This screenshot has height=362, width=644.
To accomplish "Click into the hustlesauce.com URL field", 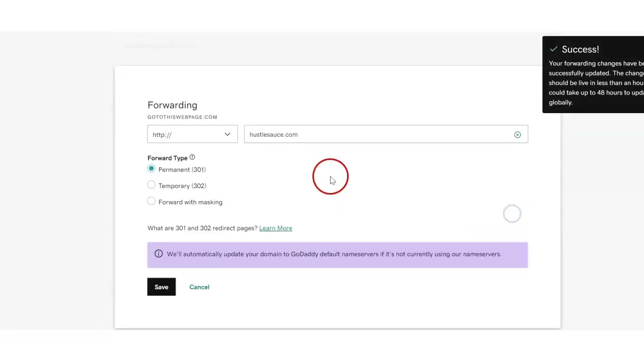I will [377, 135].
